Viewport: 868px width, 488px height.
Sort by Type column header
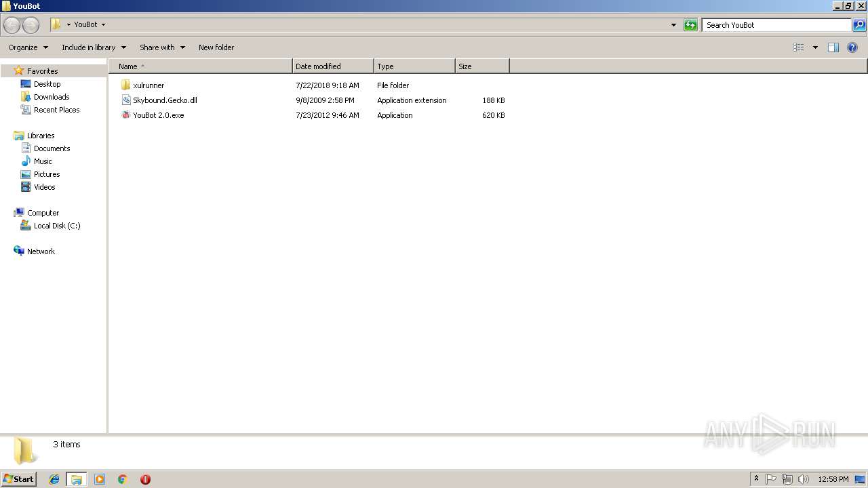414,66
